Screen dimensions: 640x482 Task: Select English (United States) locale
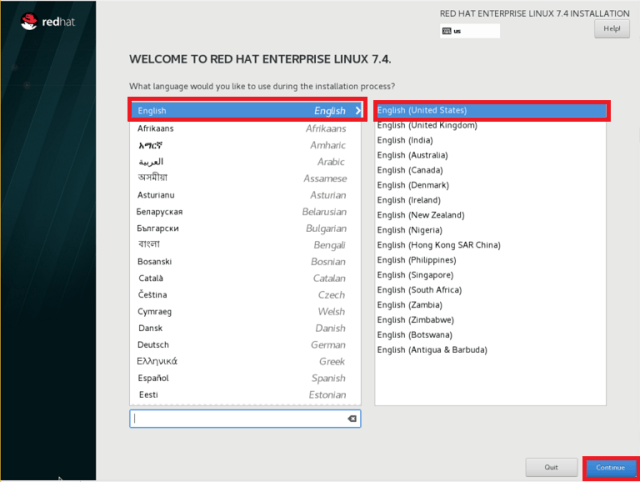491,110
